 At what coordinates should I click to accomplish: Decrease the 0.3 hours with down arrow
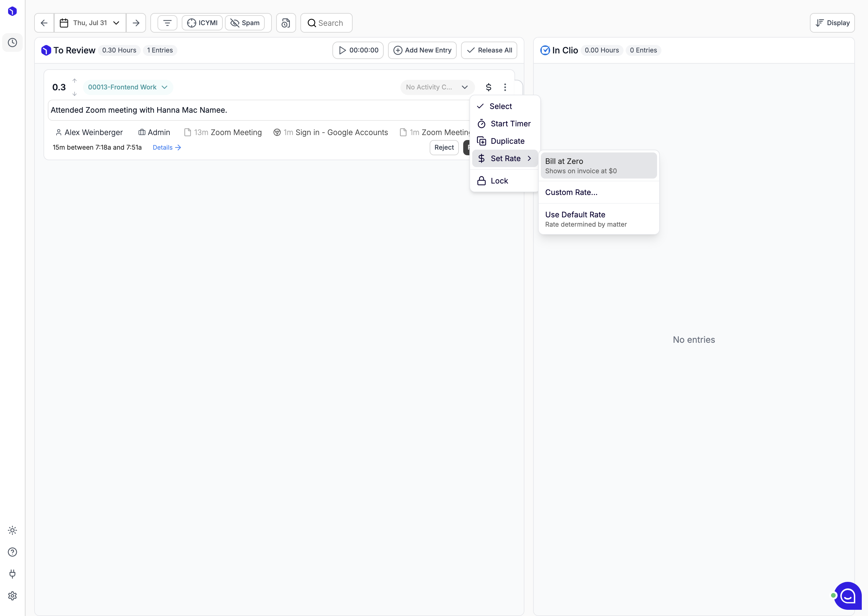coord(75,94)
